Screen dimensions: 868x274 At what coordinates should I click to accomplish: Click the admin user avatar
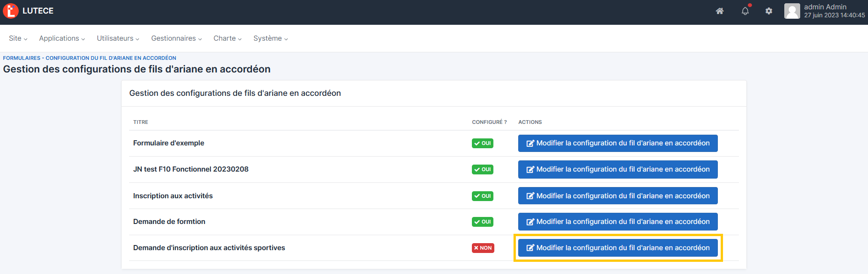click(792, 11)
